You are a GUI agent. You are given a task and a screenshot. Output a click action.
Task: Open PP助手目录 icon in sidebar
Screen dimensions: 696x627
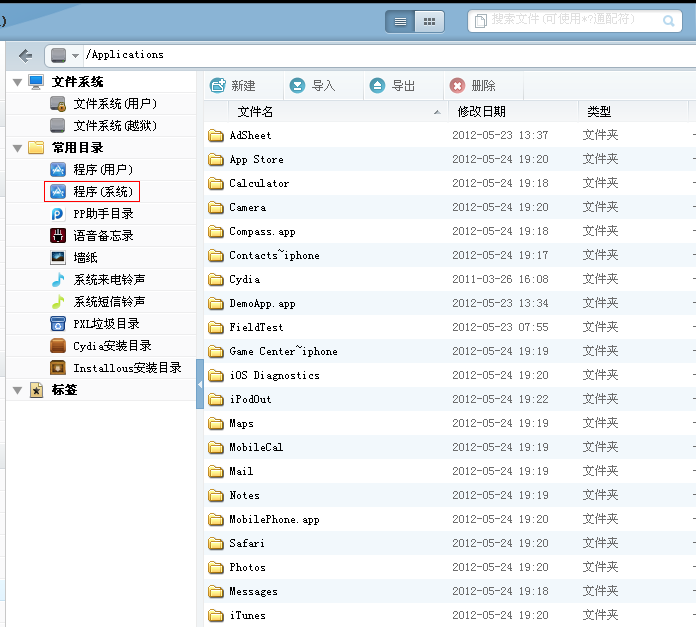pyautogui.click(x=58, y=214)
